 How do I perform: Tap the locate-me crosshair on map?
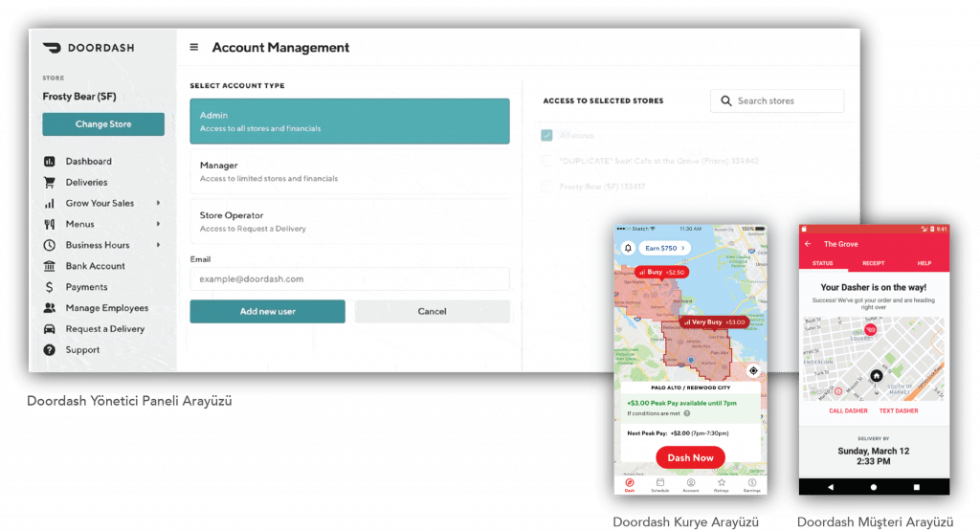[x=753, y=370]
